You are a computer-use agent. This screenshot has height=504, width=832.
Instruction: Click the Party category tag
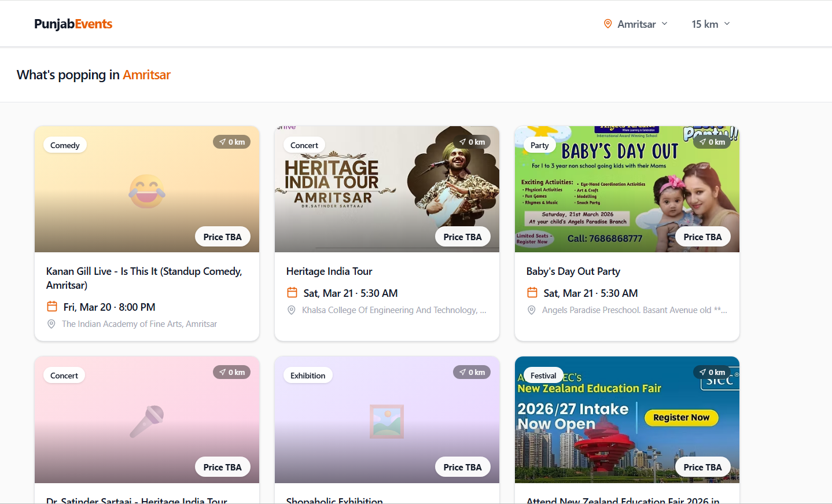coord(539,145)
